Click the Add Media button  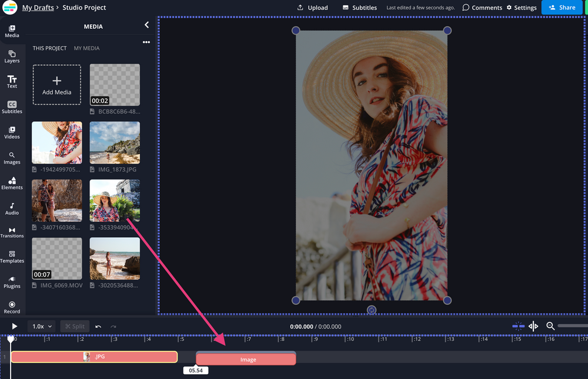(56, 84)
